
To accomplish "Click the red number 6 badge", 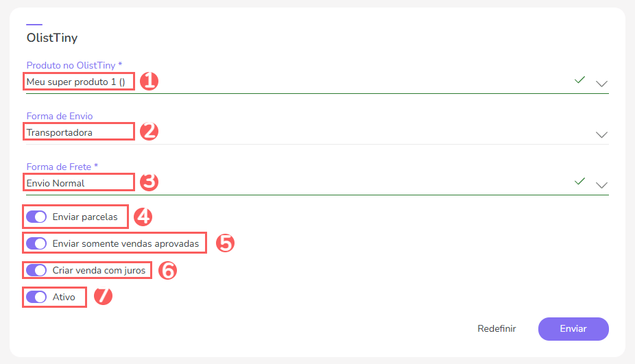I will [167, 270].
